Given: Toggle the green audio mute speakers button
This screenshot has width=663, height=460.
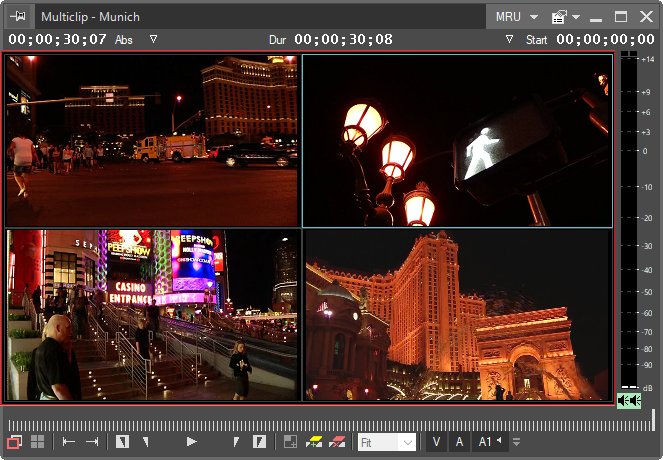Looking at the screenshot, I should (629, 400).
